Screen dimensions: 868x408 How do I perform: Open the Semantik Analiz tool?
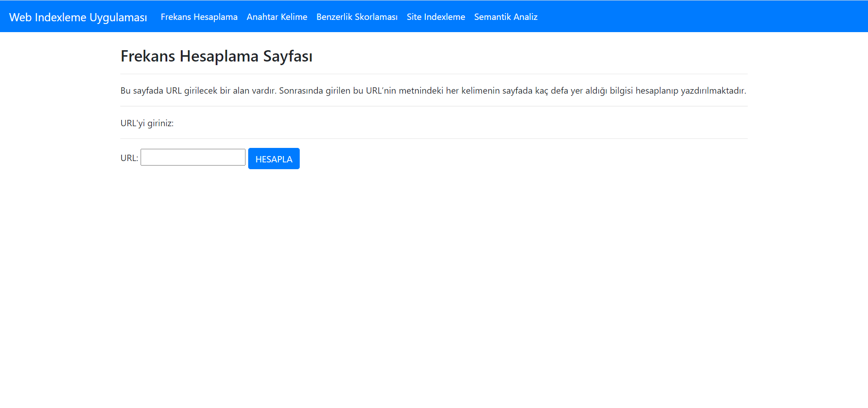(505, 17)
